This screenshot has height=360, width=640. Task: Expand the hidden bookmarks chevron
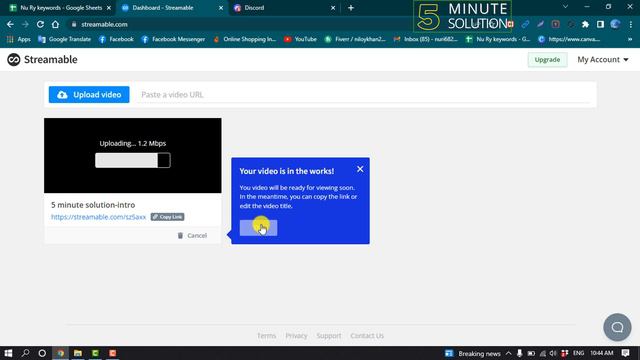630,39
